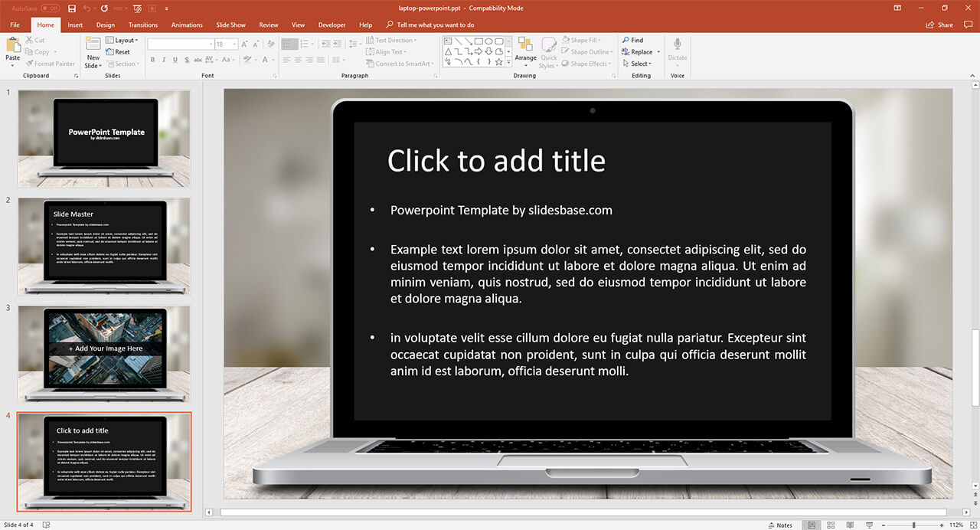The width and height of the screenshot is (980, 530).
Task: Expand the Layout dropdown
Action: (x=122, y=40)
